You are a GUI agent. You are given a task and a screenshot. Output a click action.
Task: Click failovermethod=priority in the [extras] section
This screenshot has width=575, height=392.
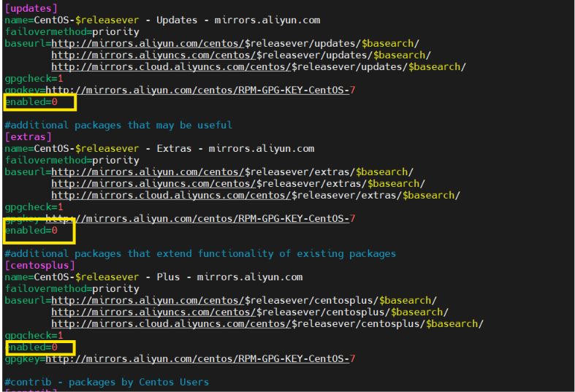[72, 161]
